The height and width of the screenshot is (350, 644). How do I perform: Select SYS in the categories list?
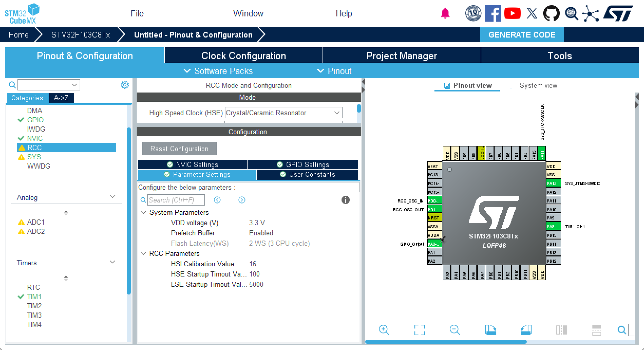pyautogui.click(x=34, y=157)
